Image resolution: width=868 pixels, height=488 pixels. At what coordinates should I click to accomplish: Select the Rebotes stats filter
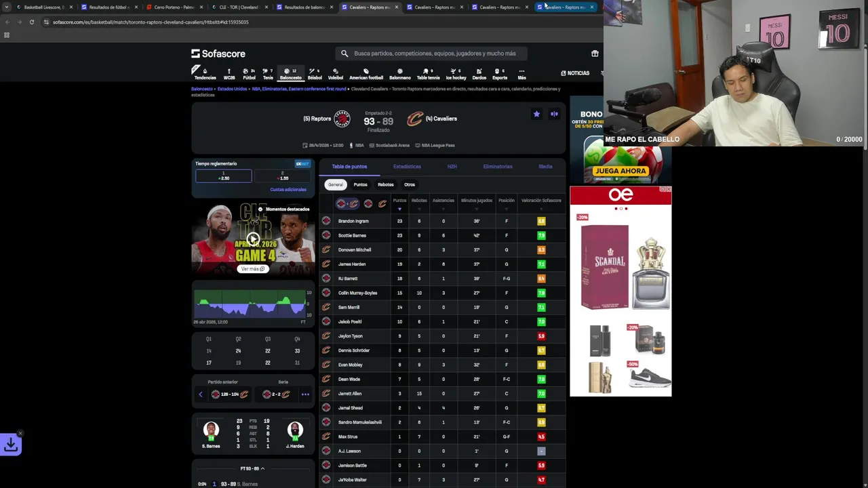pyautogui.click(x=385, y=184)
